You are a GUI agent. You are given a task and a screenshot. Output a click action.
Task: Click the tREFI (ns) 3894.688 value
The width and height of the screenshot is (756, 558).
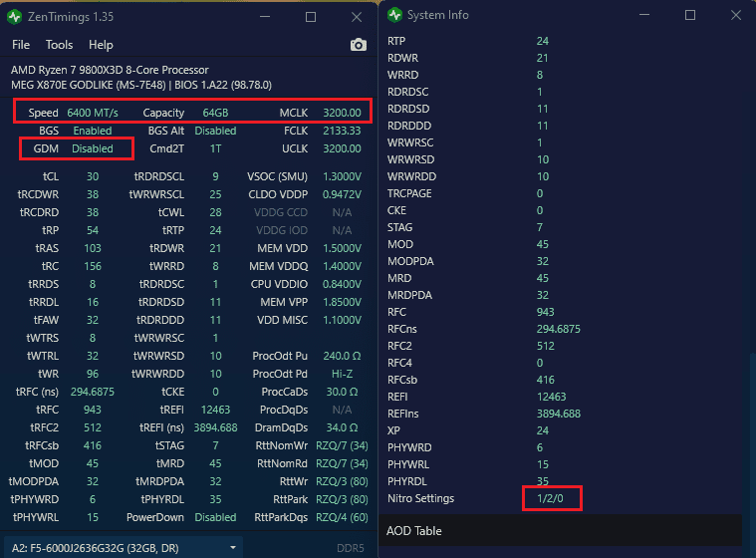pyautogui.click(x=215, y=427)
